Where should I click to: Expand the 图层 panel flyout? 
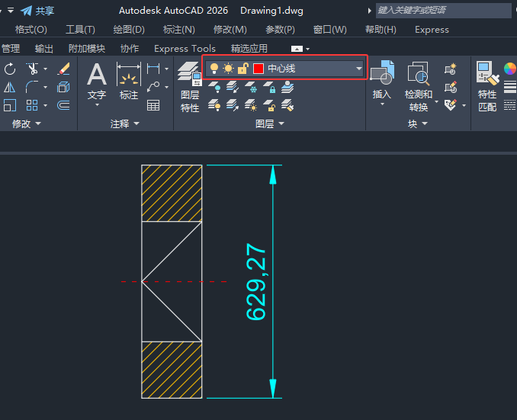pos(269,123)
